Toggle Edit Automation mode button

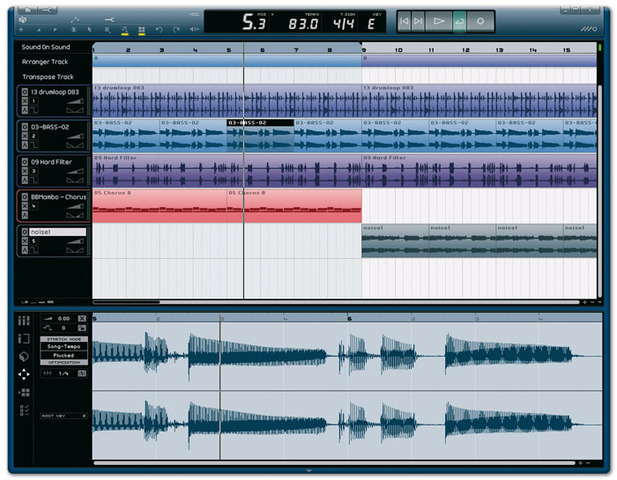[125, 30]
